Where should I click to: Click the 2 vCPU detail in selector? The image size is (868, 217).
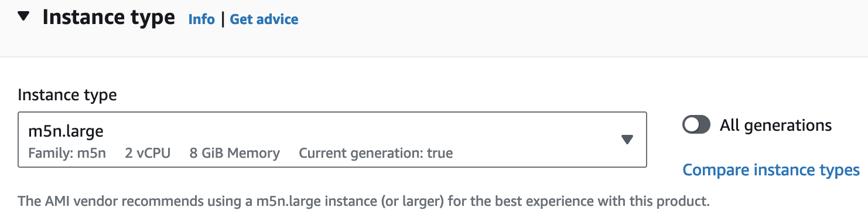tap(148, 154)
